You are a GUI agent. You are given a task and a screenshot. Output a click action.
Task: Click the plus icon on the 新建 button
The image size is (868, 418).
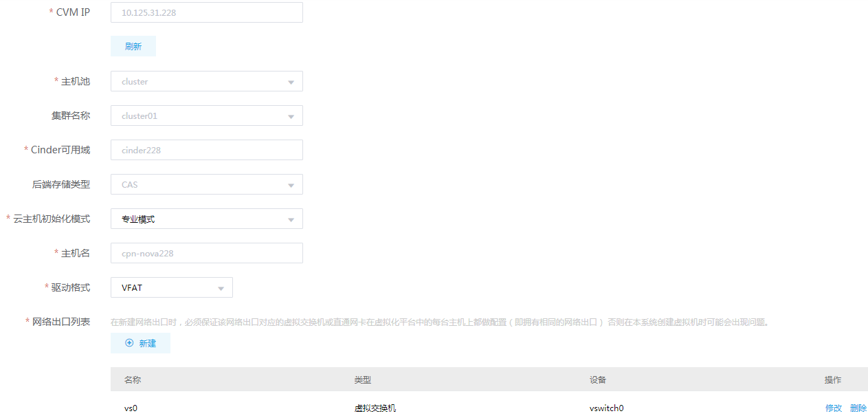[x=129, y=343]
